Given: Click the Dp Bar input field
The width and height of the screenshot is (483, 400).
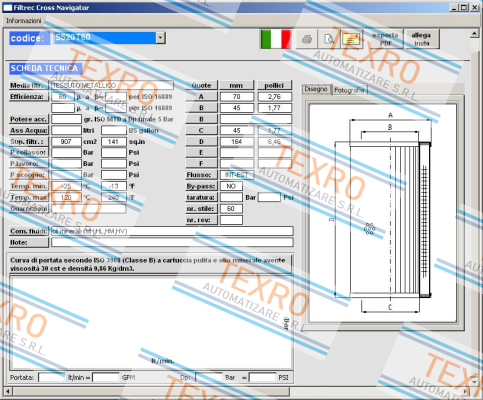Looking at the screenshot, I should 209,378.
